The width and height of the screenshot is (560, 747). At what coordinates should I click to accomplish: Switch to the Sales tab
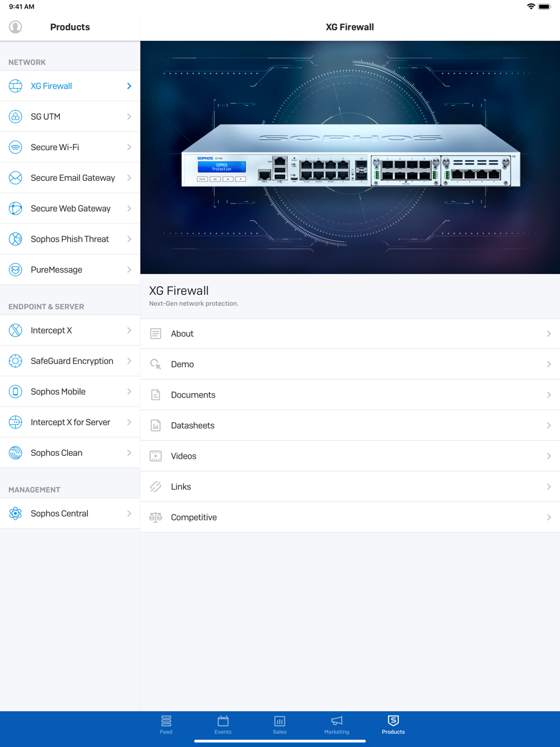click(x=279, y=725)
